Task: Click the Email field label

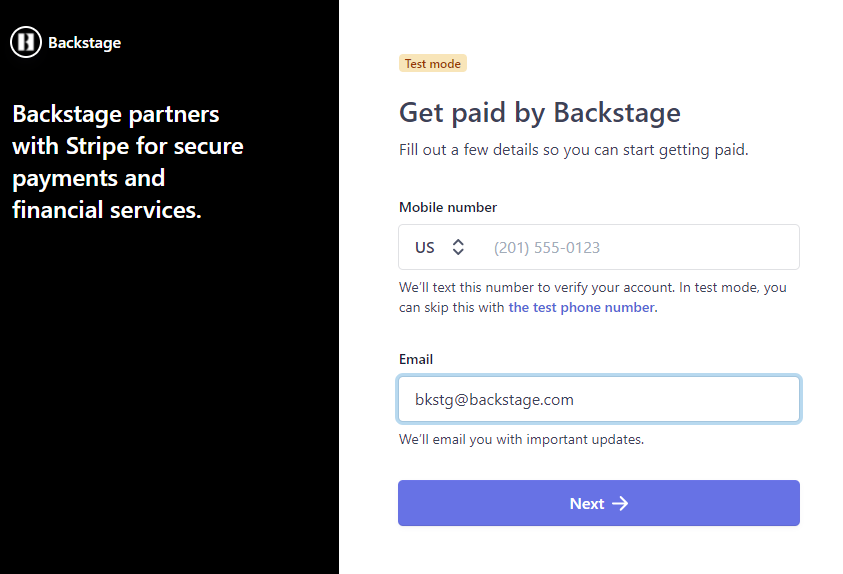Action: tap(416, 360)
